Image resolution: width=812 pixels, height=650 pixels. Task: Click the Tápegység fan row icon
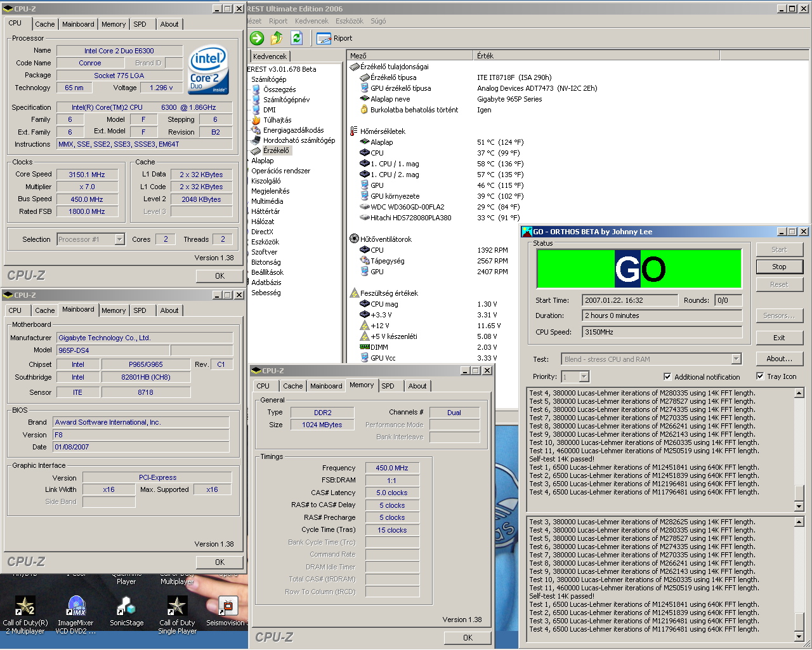coord(364,261)
